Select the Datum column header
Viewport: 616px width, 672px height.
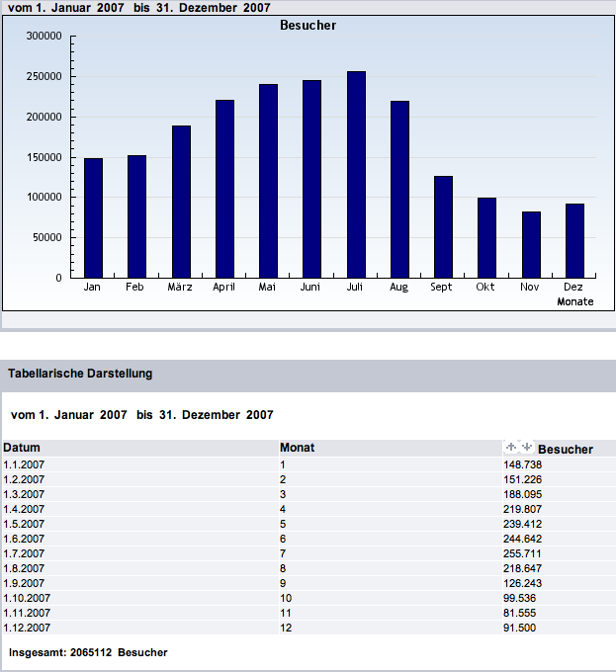point(21,448)
